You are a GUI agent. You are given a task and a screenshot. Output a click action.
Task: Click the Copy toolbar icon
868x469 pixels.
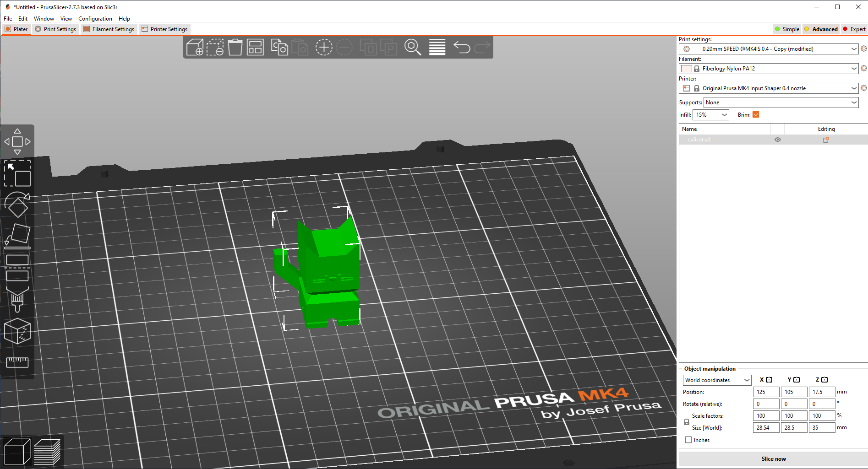279,47
